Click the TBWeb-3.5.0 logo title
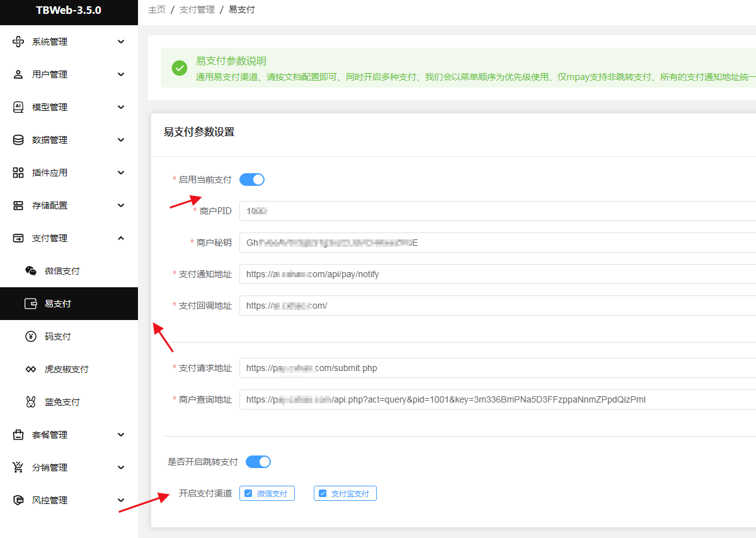This screenshot has height=538, width=756. [69, 10]
